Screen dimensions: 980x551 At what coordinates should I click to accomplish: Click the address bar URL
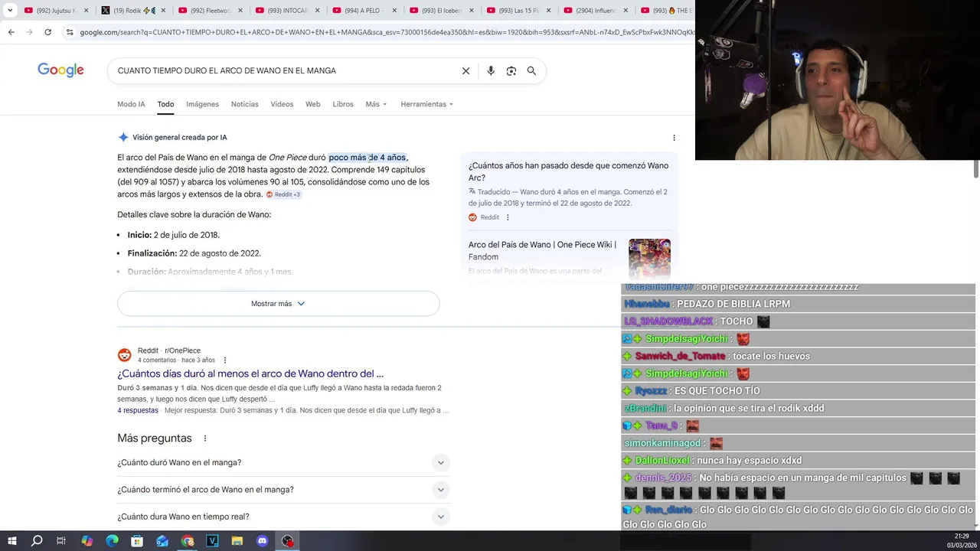pyautogui.click(x=387, y=32)
